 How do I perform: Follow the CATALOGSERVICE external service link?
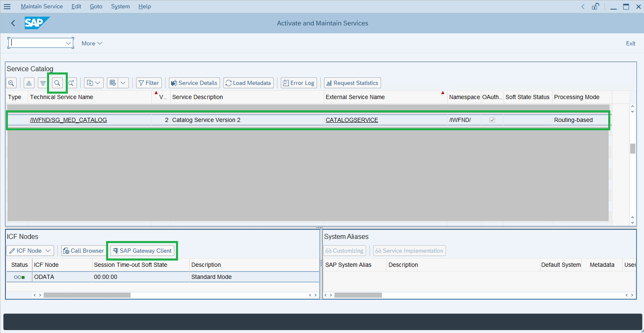coord(352,119)
